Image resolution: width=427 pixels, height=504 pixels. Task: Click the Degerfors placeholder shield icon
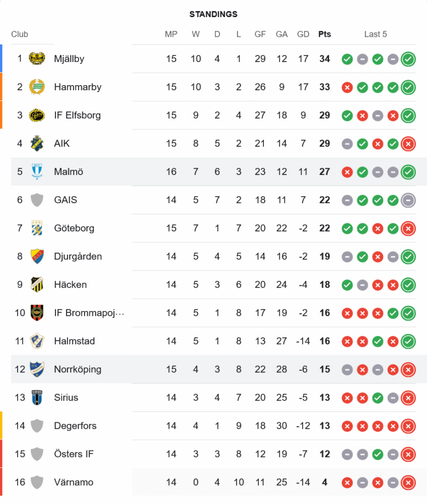[37, 426]
